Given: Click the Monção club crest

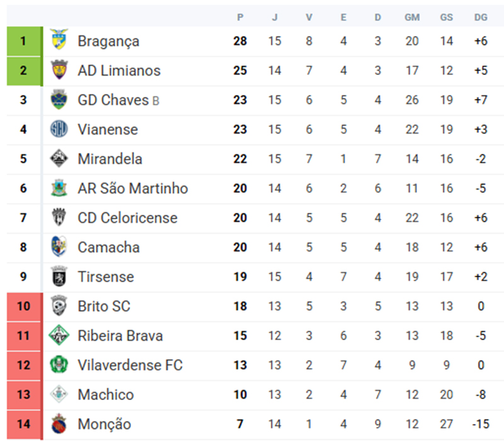Looking at the screenshot, I should (59, 424).
